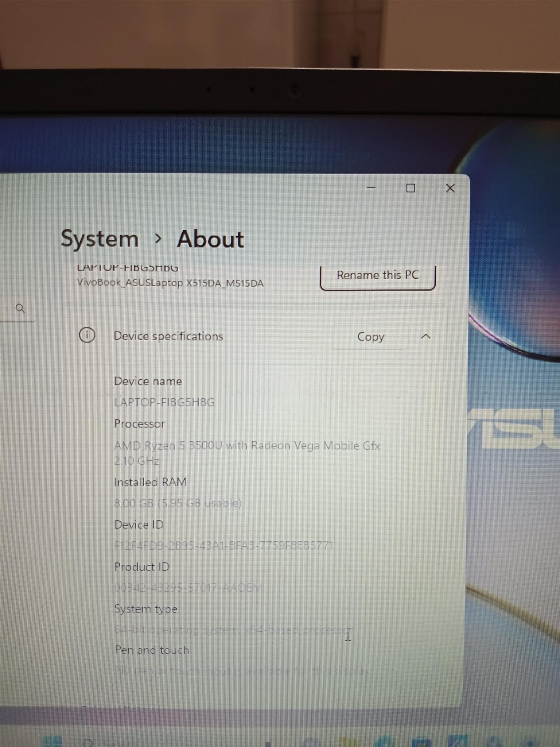Click the Settings search magnifier icon
The height and width of the screenshot is (747, 560).
pos(20,309)
